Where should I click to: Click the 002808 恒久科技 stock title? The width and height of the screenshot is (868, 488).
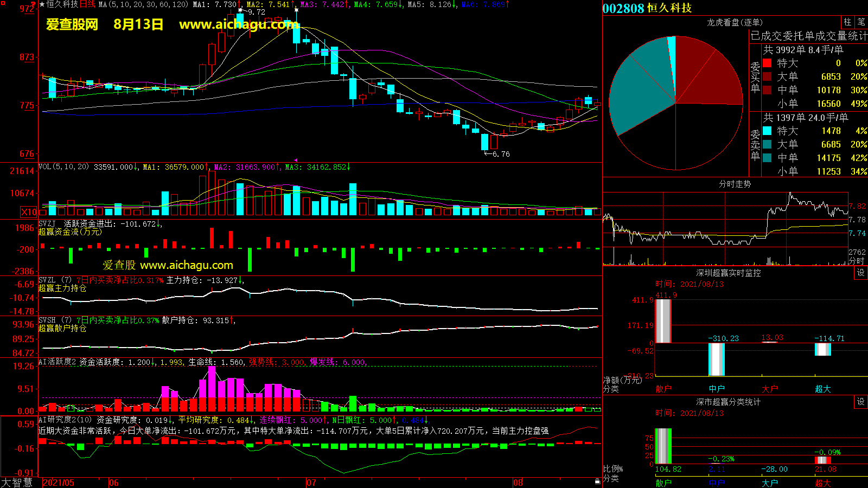tap(647, 8)
